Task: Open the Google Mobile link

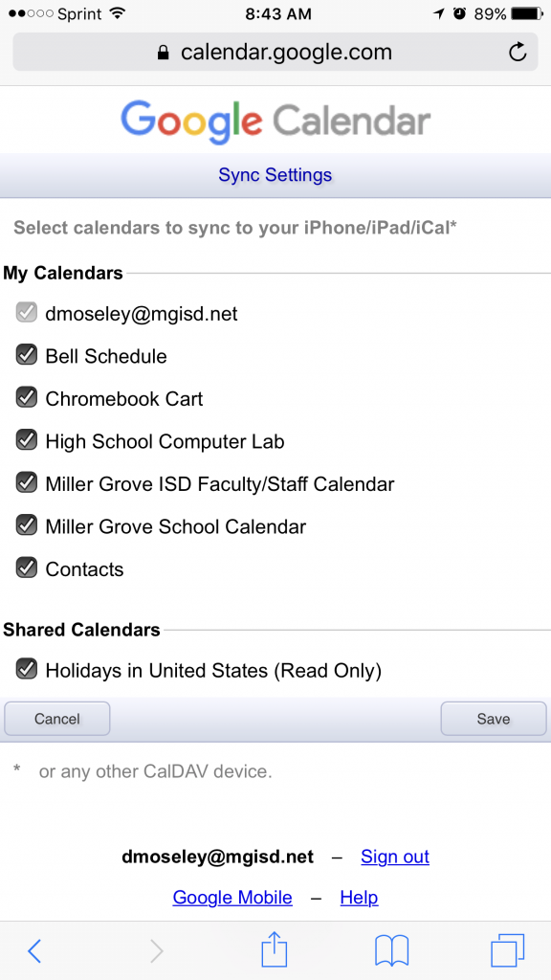Action: click(x=232, y=898)
